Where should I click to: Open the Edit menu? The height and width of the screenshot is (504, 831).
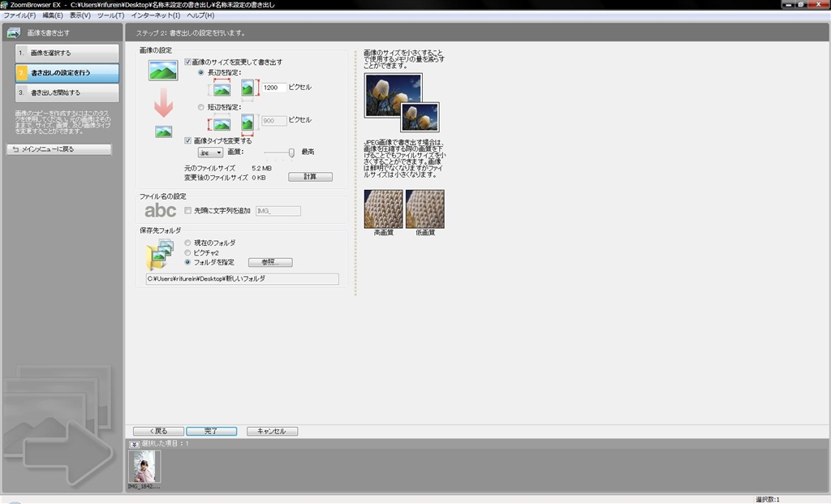pyautogui.click(x=53, y=15)
